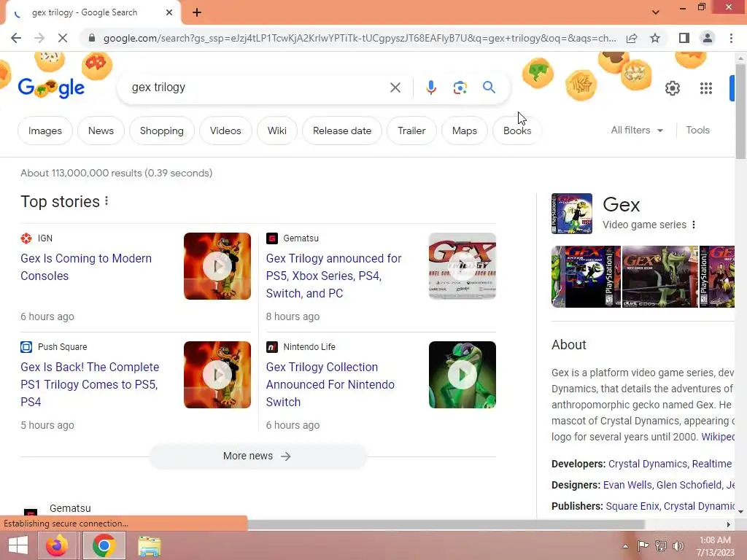Image resolution: width=747 pixels, height=560 pixels.
Task: Open Google Lens image search
Action: pyautogui.click(x=460, y=87)
